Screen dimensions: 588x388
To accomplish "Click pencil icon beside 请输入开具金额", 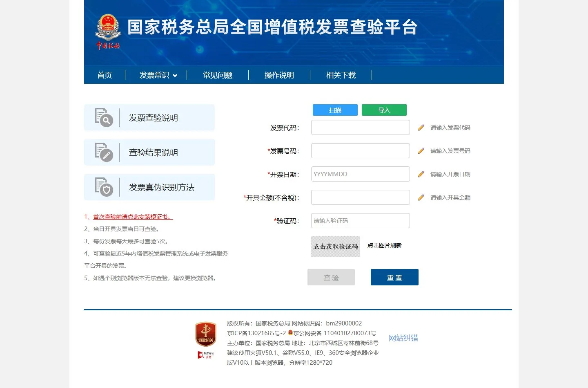I will tap(421, 197).
